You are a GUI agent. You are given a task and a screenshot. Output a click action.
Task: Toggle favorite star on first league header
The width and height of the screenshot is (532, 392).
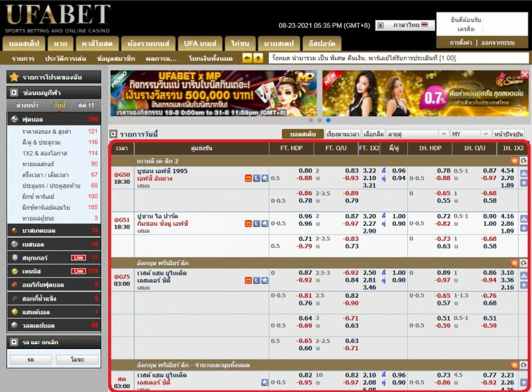515,161
